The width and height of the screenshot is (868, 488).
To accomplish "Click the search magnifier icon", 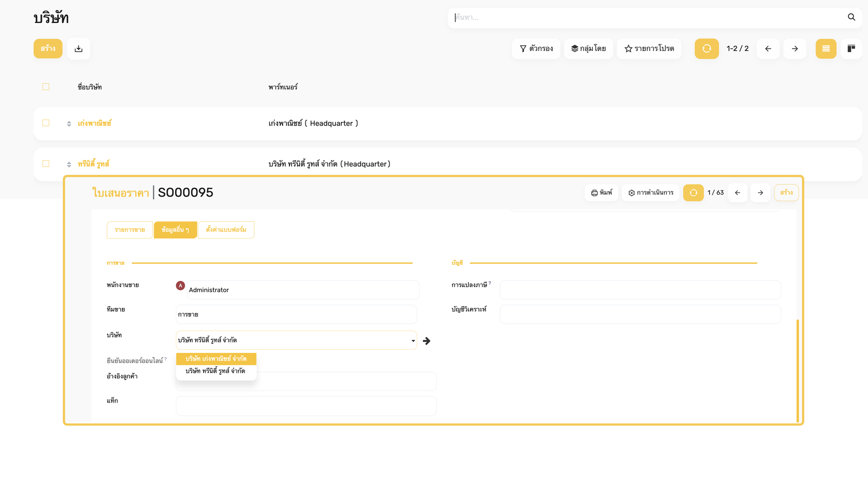I will coord(851,17).
